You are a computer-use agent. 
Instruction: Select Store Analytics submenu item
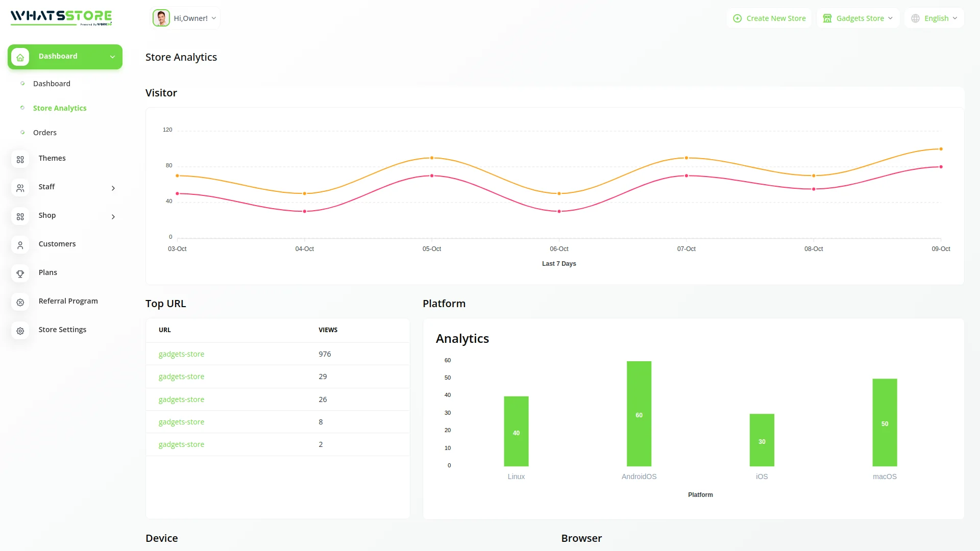pos(60,108)
